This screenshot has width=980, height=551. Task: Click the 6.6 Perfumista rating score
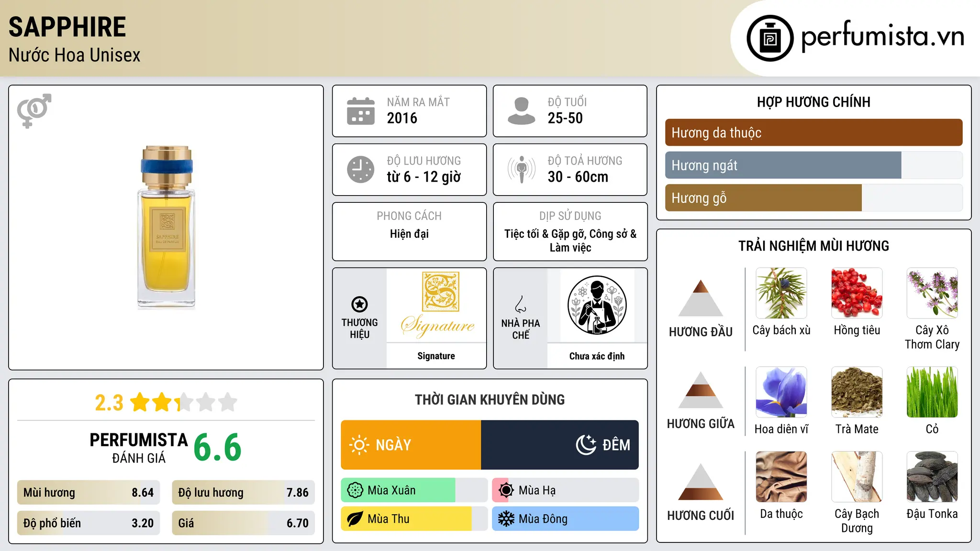point(218,448)
